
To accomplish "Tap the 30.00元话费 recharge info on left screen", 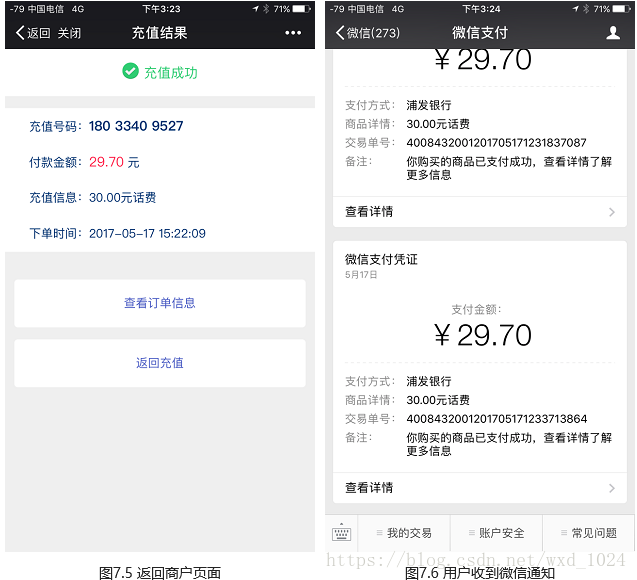I will coord(122,198).
